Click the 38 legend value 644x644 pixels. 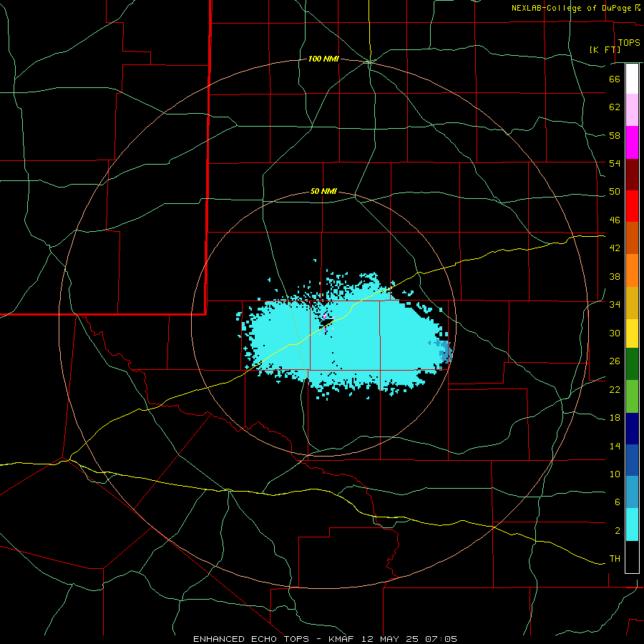tap(615, 276)
